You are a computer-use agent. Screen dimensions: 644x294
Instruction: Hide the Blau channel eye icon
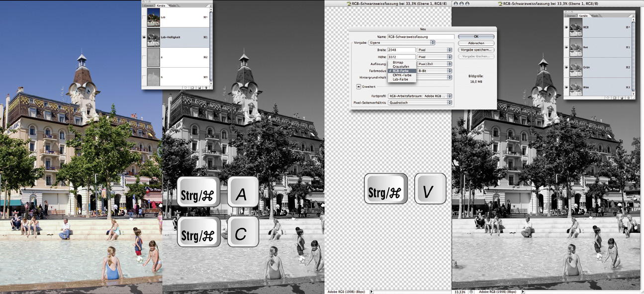click(x=566, y=87)
